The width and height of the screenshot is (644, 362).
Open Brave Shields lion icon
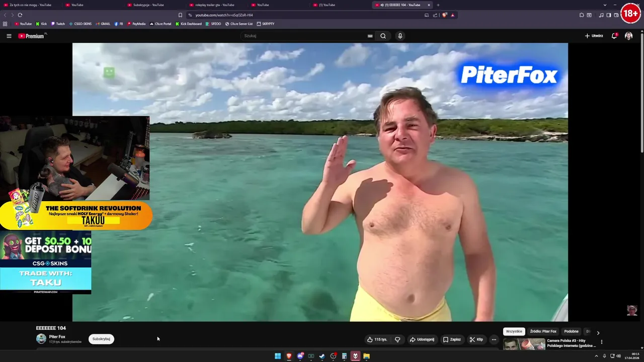click(444, 15)
